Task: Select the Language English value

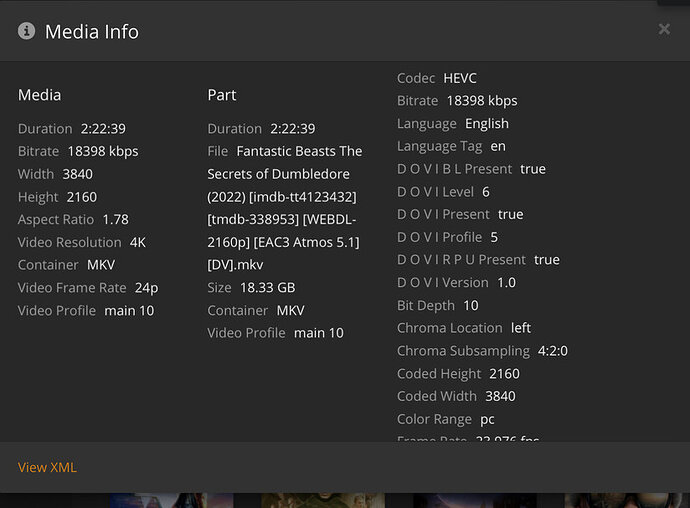Action: tap(487, 123)
